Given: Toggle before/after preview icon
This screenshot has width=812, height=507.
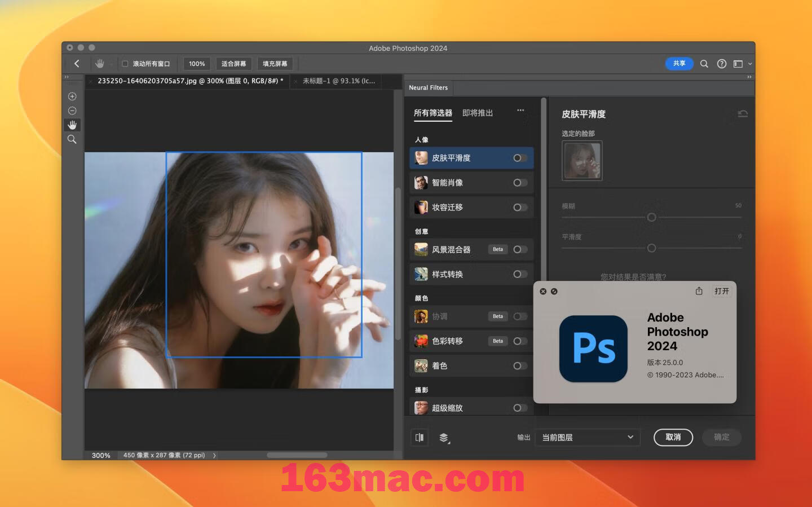Looking at the screenshot, I should [420, 438].
